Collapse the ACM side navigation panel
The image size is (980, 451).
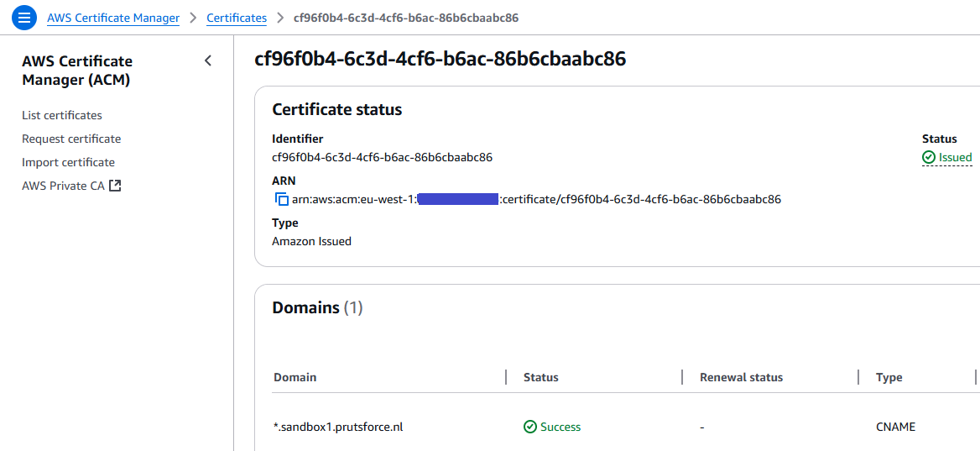pyautogui.click(x=208, y=60)
